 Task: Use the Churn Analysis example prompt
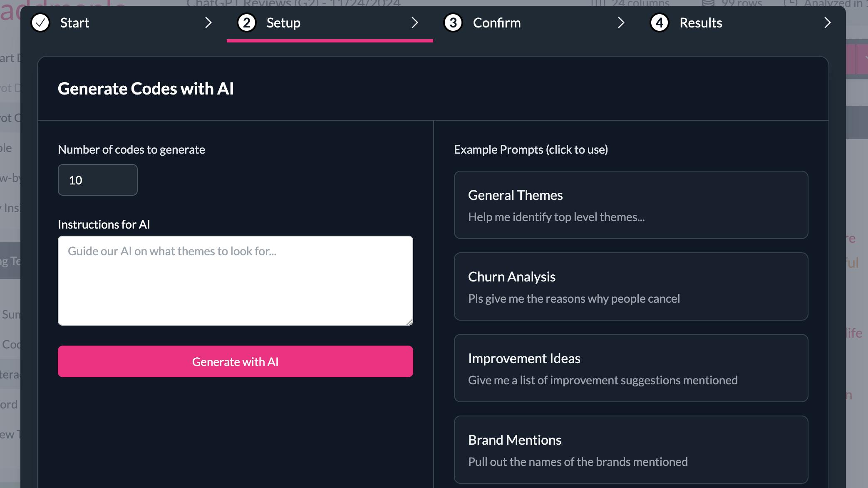click(x=630, y=286)
